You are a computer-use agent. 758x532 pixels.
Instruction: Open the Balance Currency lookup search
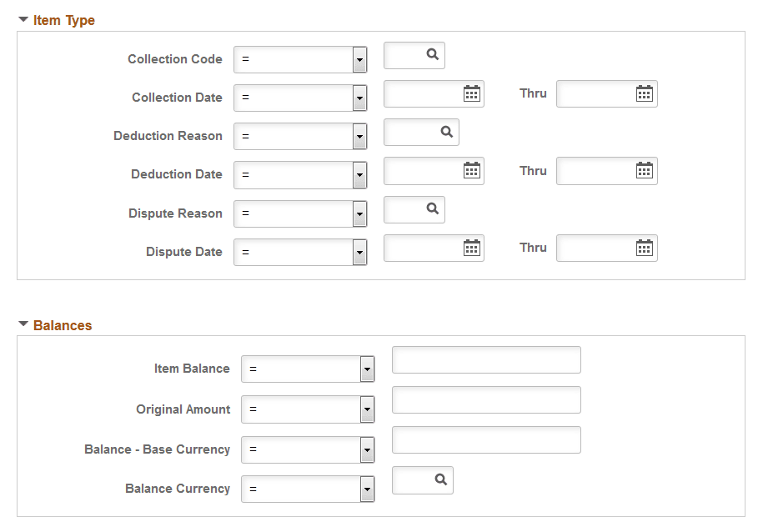441,479
